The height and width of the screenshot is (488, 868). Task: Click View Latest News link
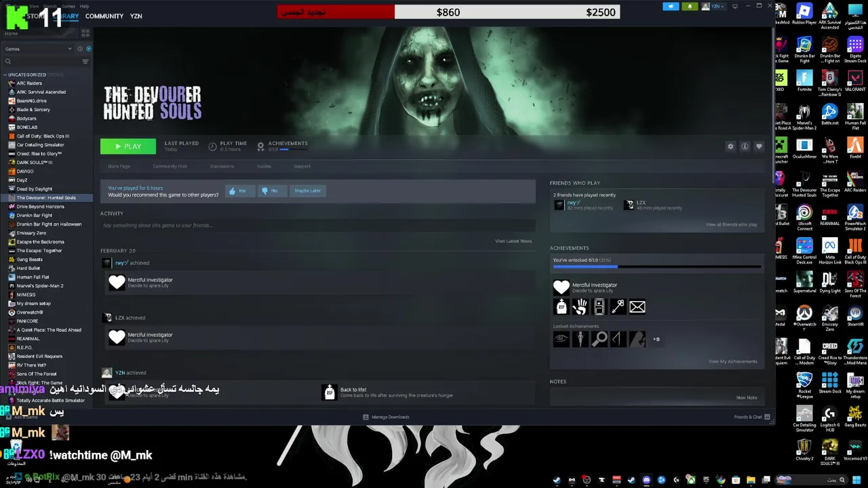tap(513, 241)
